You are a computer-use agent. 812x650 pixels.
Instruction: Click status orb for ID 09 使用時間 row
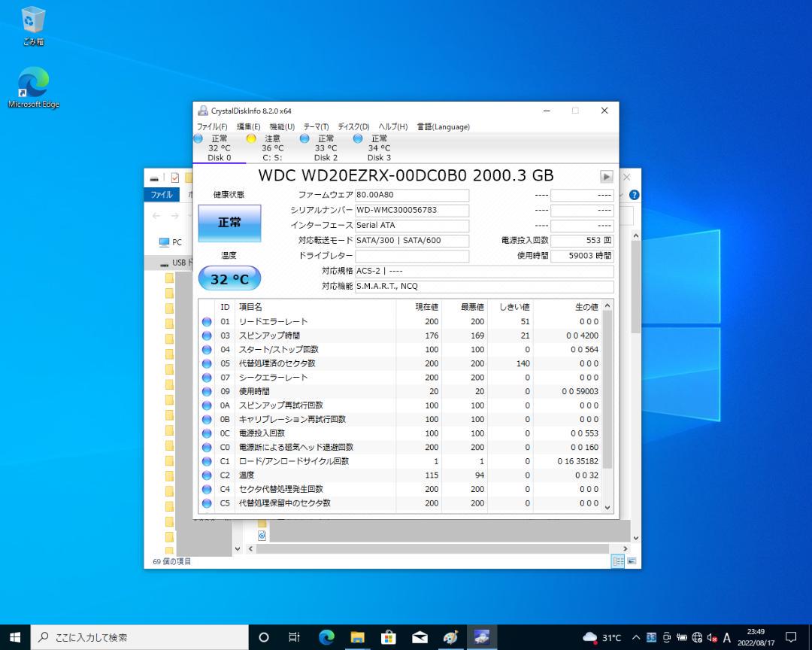click(x=208, y=392)
